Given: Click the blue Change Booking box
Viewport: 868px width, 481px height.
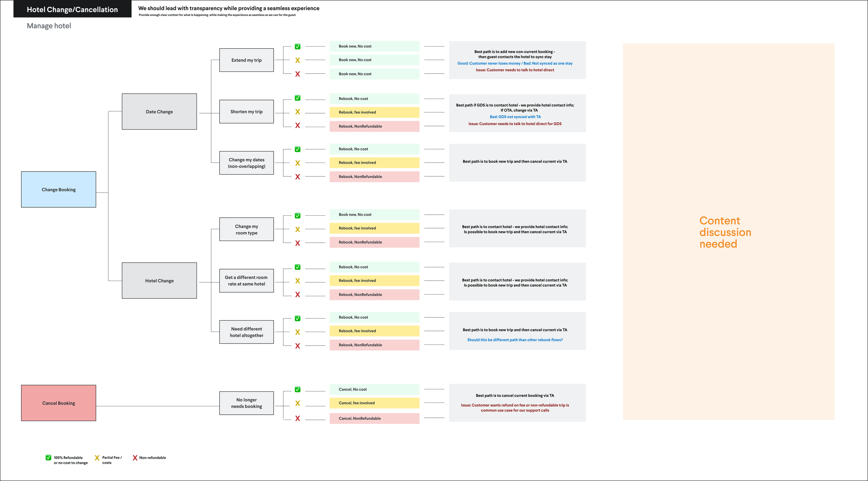Looking at the screenshot, I should click(x=58, y=190).
